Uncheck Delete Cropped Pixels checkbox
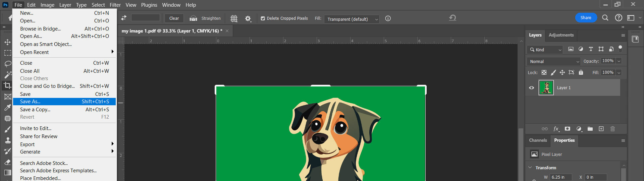Image resolution: width=644 pixels, height=181 pixels. point(263,18)
